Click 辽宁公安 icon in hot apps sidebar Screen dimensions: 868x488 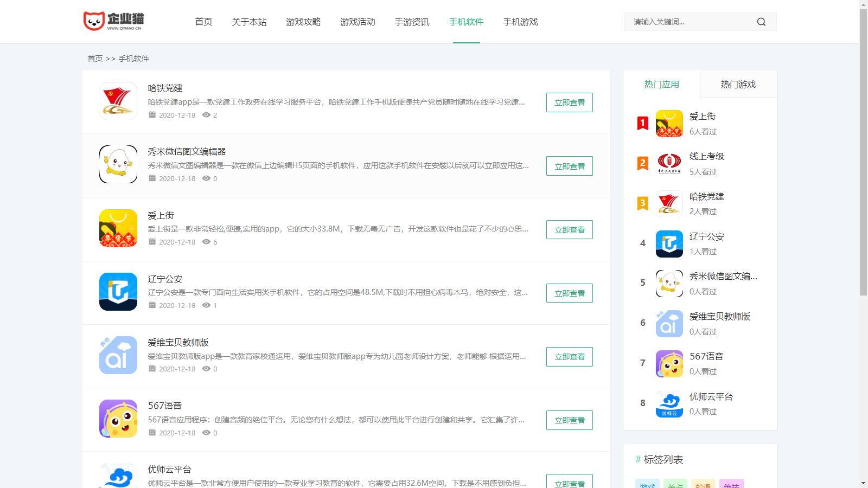click(x=669, y=243)
